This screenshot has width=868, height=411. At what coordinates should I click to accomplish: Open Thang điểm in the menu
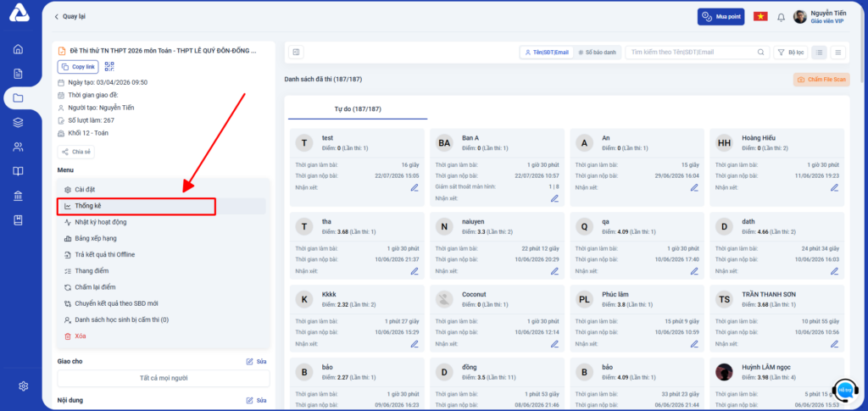(162, 271)
